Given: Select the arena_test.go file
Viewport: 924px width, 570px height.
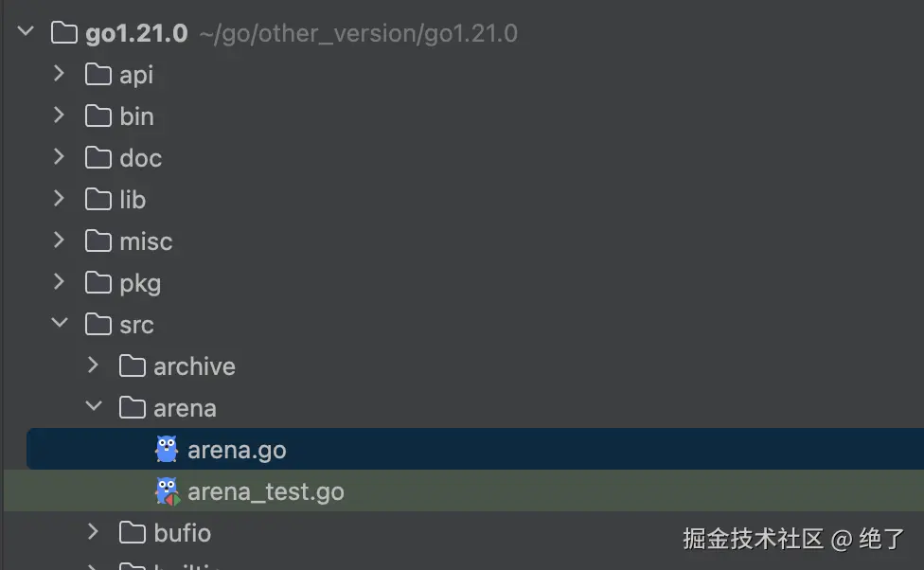Looking at the screenshot, I should point(265,491).
